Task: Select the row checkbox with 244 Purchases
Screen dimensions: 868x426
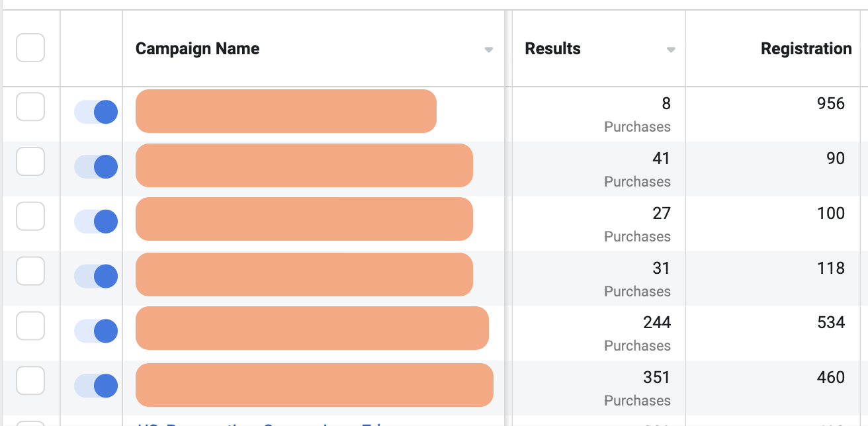Action: (x=30, y=325)
